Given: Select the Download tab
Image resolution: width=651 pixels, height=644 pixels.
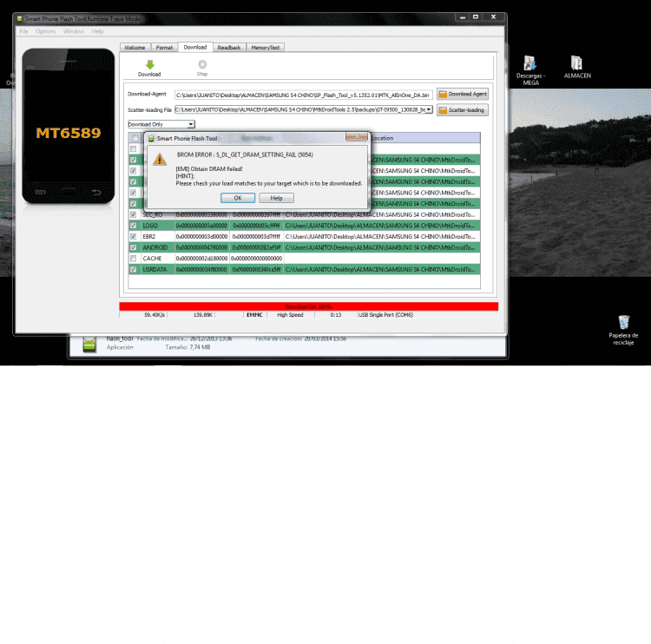Looking at the screenshot, I should [195, 48].
